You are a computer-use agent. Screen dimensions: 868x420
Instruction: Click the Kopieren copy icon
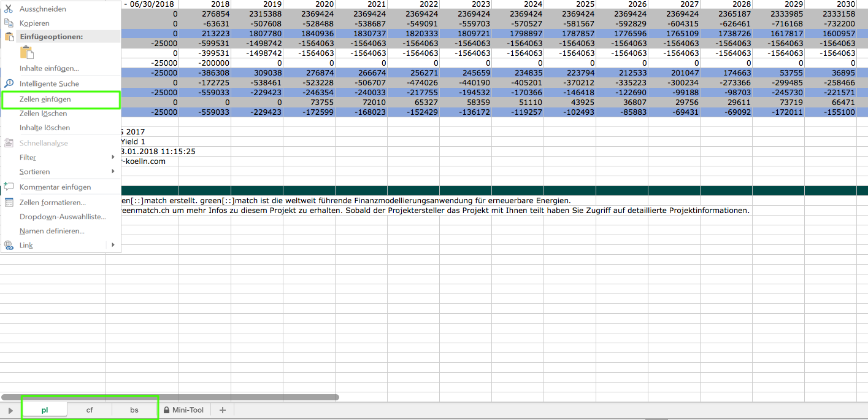(x=9, y=23)
